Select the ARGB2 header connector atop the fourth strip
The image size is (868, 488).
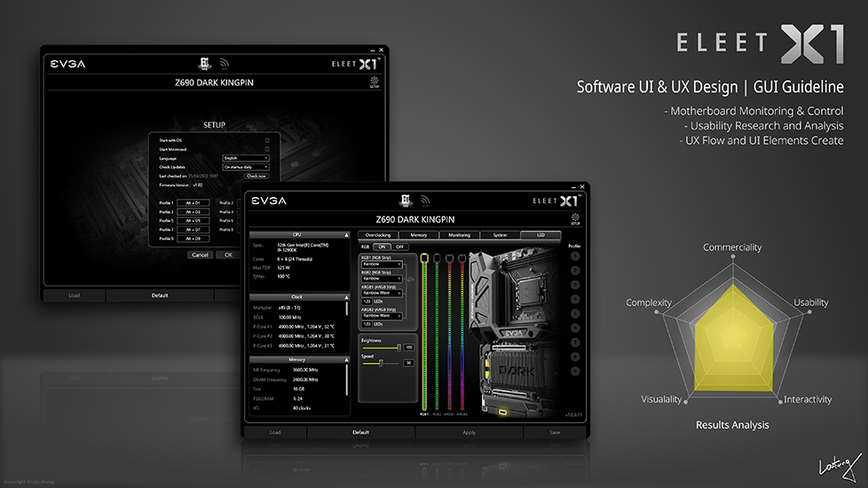click(x=462, y=258)
